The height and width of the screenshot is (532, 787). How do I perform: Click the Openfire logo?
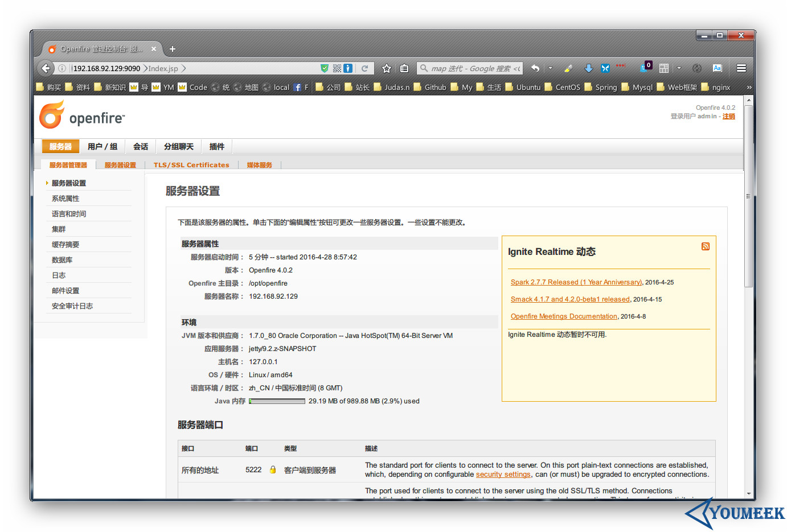(82, 115)
